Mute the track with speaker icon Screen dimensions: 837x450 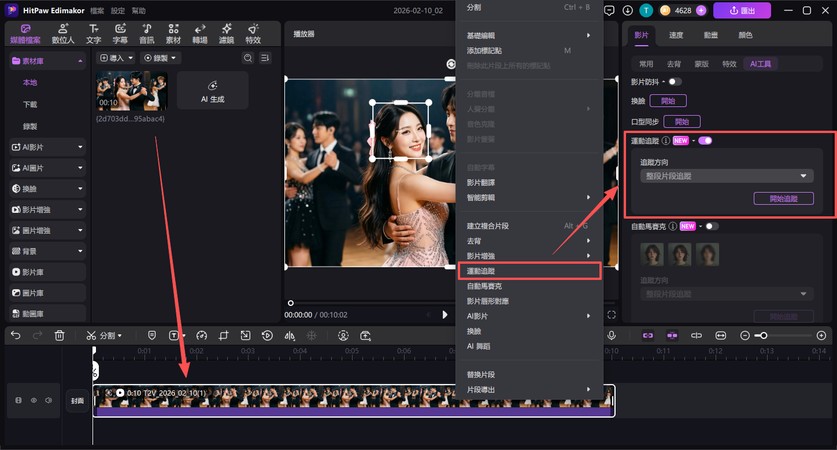pyautogui.click(x=49, y=400)
